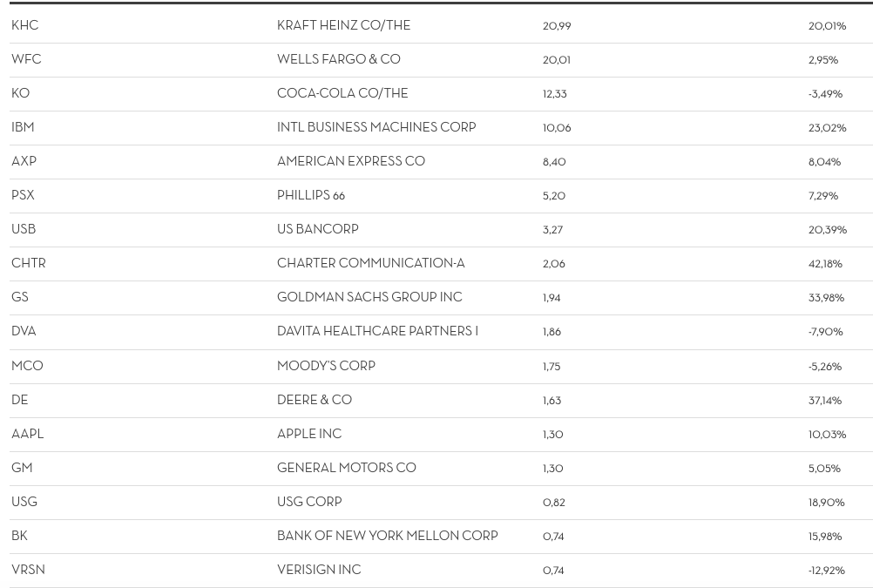Click CHARTER COMMUNICATION-A company name
The width and height of the screenshot is (873, 588).
[x=370, y=263]
